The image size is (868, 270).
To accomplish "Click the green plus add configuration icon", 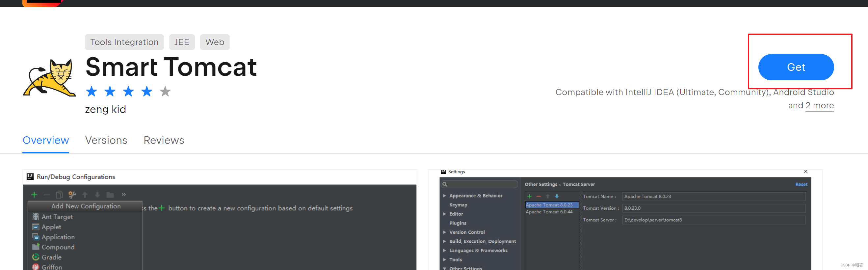I will (x=34, y=195).
